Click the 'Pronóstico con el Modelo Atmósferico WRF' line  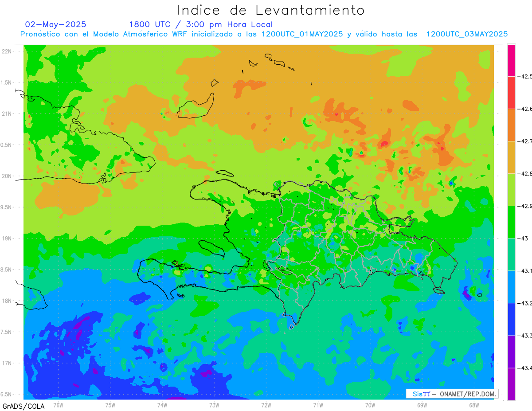(264, 34)
